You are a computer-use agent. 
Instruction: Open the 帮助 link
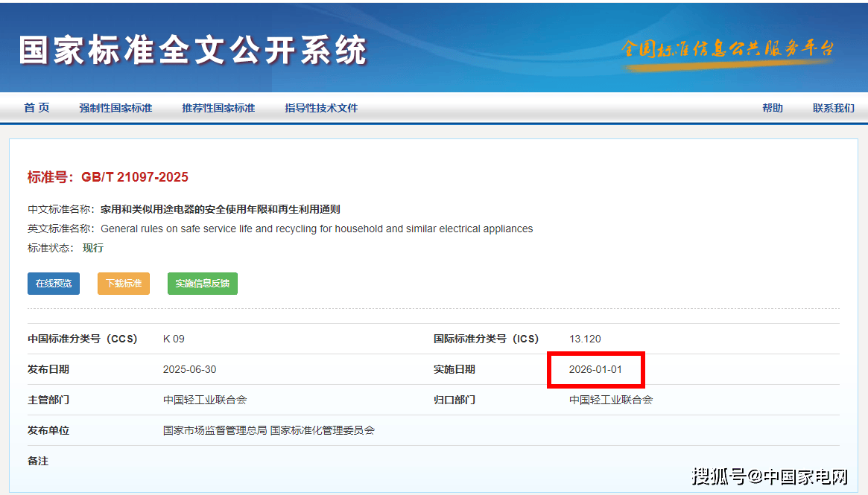(772, 108)
